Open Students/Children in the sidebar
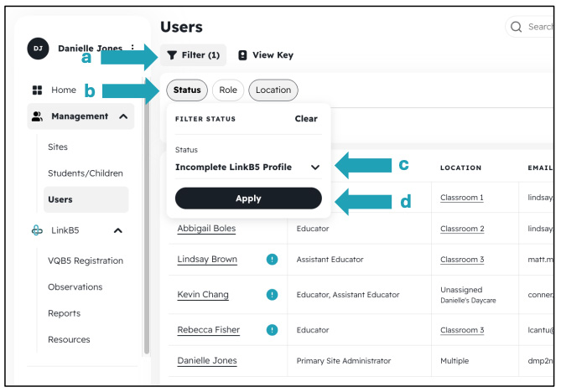The height and width of the screenshot is (392, 561). [86, 173]
